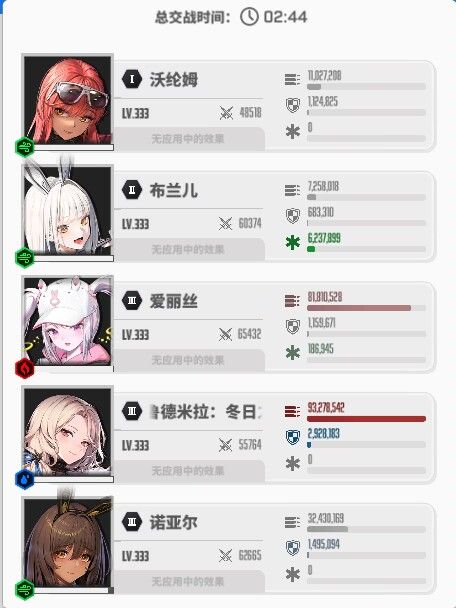Click the wind element badge under 诺亚尔
Viewport: 456px width, 608px height.
24,590
